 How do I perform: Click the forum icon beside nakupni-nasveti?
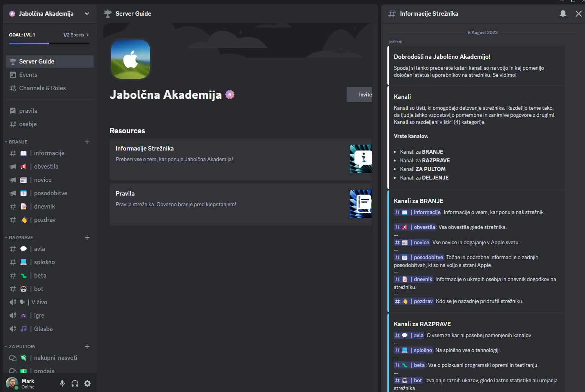[13, 358]
